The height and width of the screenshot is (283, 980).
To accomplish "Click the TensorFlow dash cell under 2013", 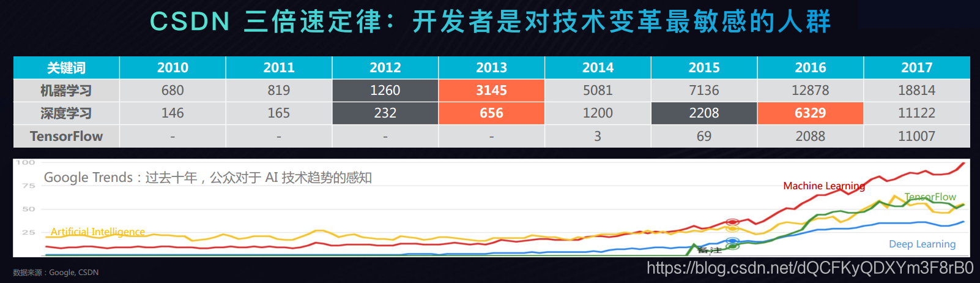I will click(x=492, y=136).
